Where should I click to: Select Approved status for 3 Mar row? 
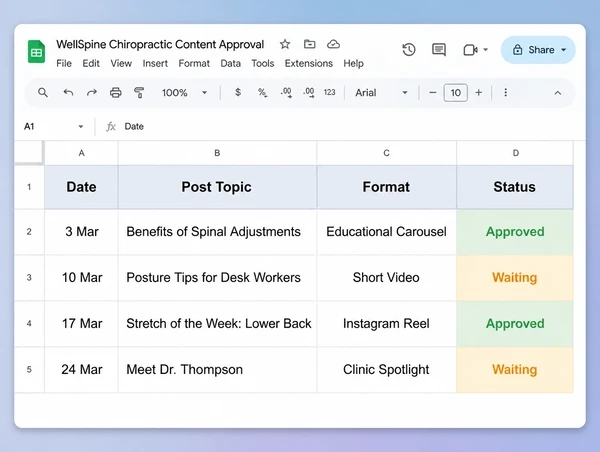click(x=515, y=232)
